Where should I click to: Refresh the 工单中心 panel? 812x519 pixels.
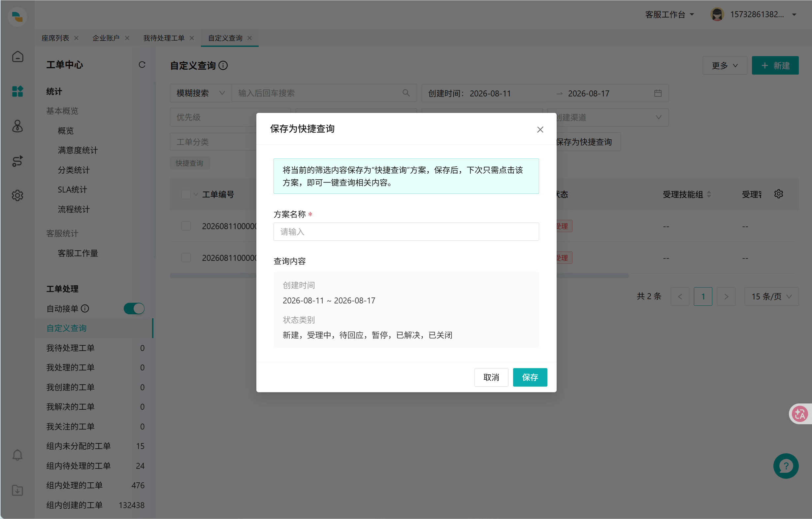(x=142, y=64)
